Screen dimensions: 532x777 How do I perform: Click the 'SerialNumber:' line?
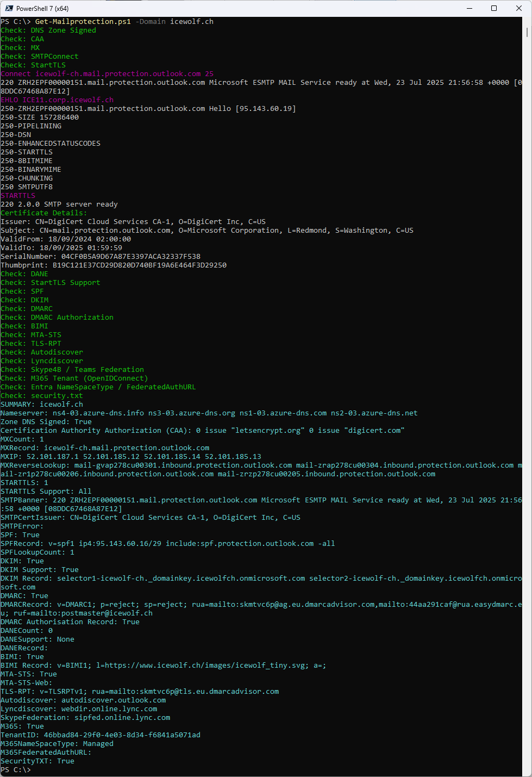click(101, 257)
